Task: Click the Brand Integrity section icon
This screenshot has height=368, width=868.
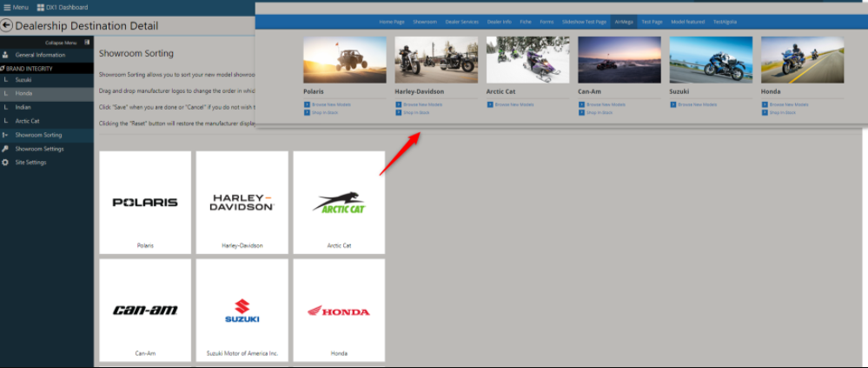Action: (x=3, y=68)
